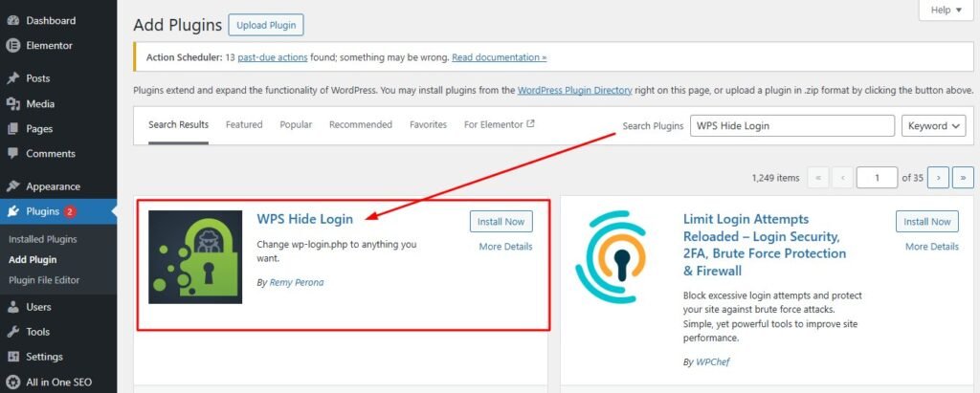This screenshot has height=393, width=980.
Task: Open the Posts menu label
Action: (x=38, y=78)
